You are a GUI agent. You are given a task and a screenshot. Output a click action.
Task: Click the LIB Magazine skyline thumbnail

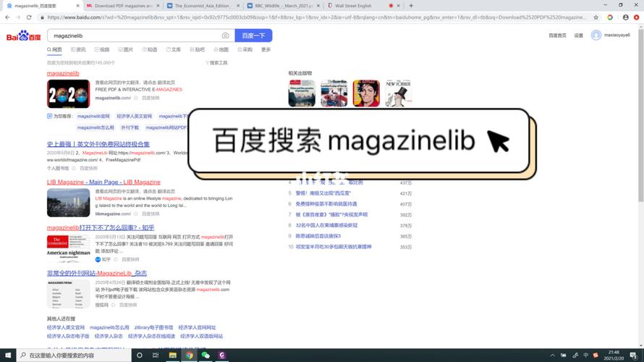pyautogui.click(x=68, y=203)
